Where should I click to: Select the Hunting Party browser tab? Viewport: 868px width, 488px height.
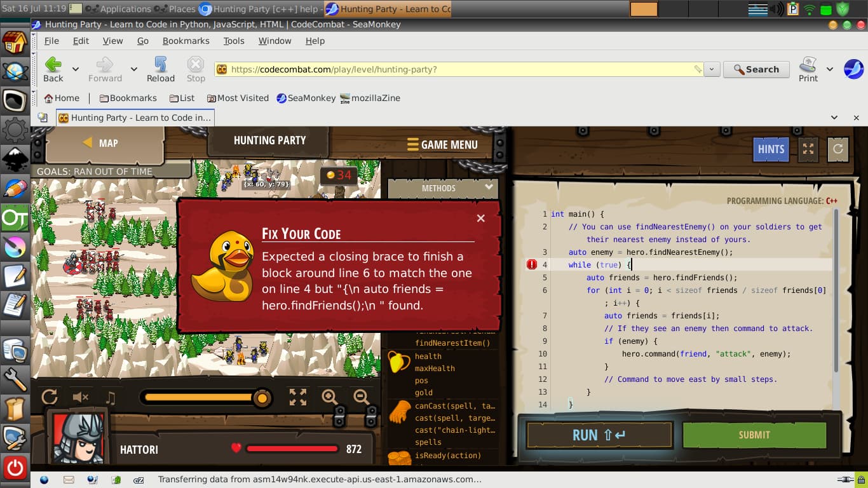tap(135, 118)
